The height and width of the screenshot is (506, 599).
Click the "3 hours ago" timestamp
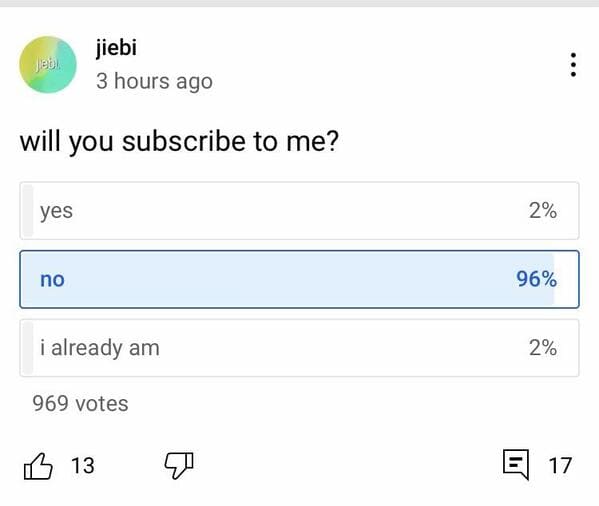154,81
